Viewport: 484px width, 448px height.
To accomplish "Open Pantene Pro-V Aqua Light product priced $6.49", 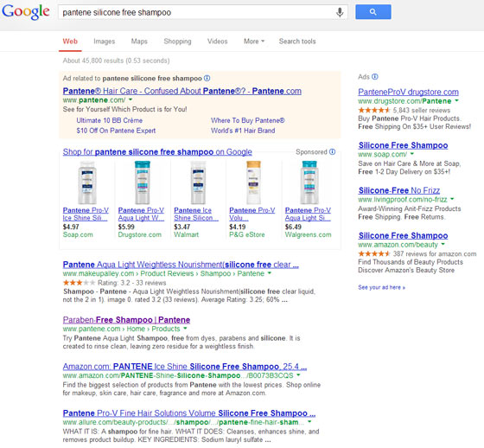I will [x=308, y=214].
